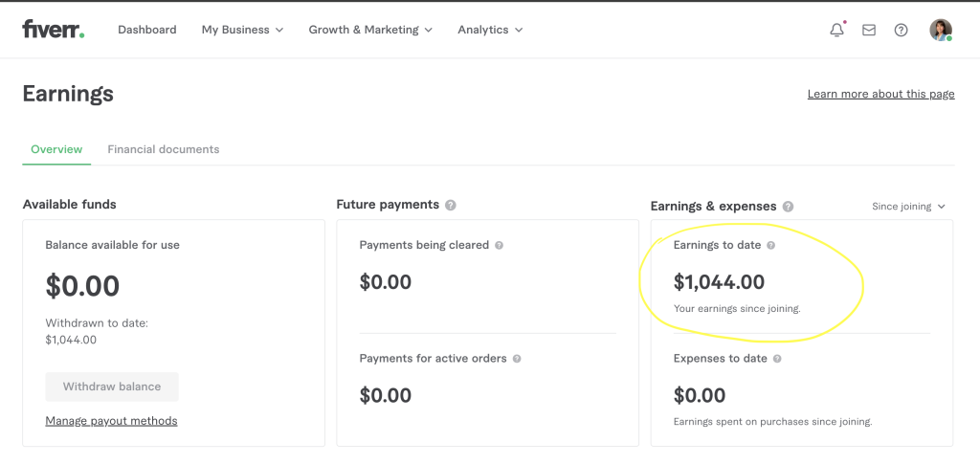Click the Earnings to date info icon
The height and width of the screenshot is (464, 980).
click(771, 245)
